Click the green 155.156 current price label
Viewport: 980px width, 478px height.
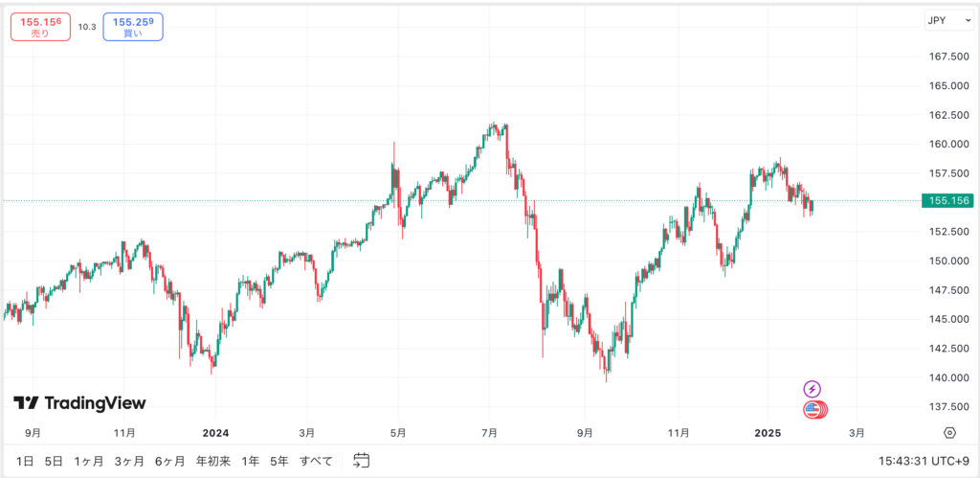pos(946,200)
